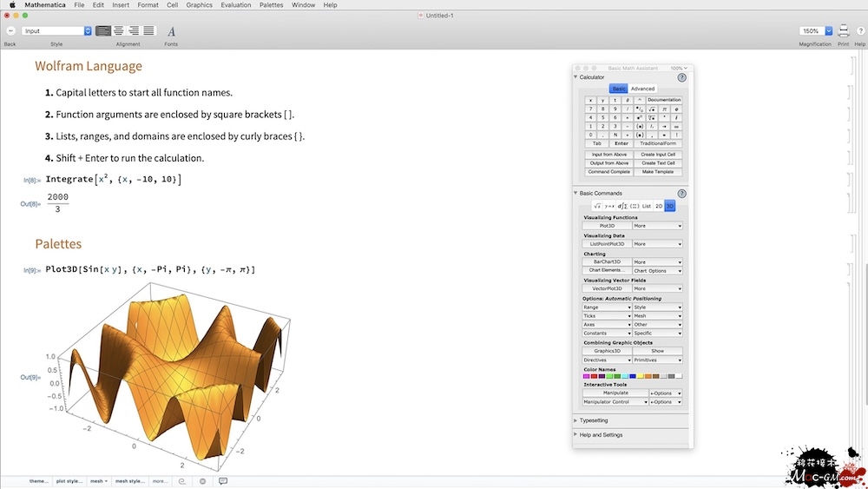Screen dimensions: 868x489
Task: Click the Print icon in the toolbar
Action: click(844, 31)
